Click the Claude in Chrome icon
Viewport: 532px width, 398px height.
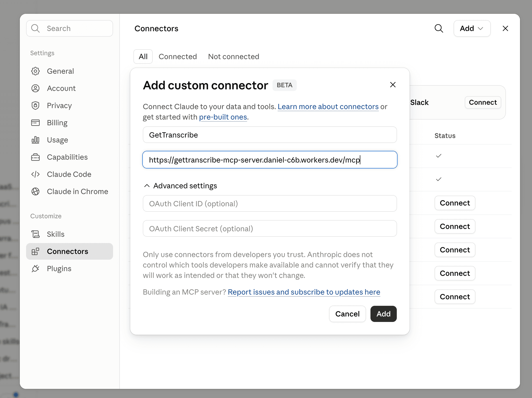pos(35,191)
